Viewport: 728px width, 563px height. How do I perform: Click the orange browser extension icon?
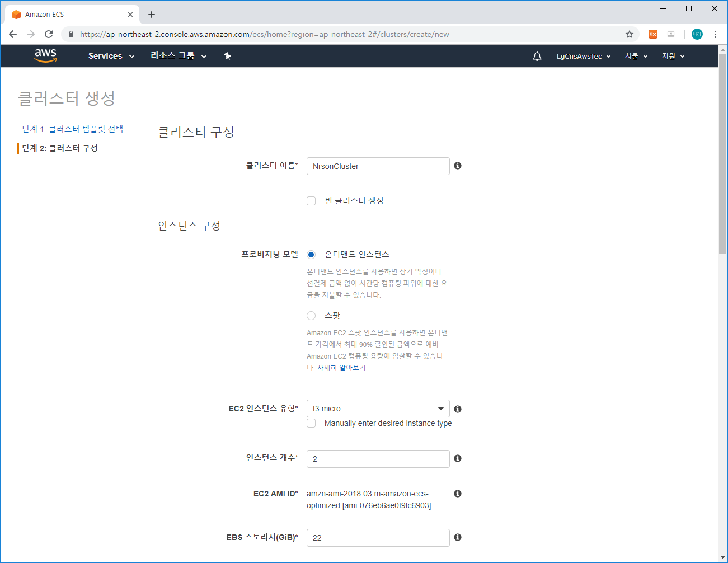click(x=653, y=34)
